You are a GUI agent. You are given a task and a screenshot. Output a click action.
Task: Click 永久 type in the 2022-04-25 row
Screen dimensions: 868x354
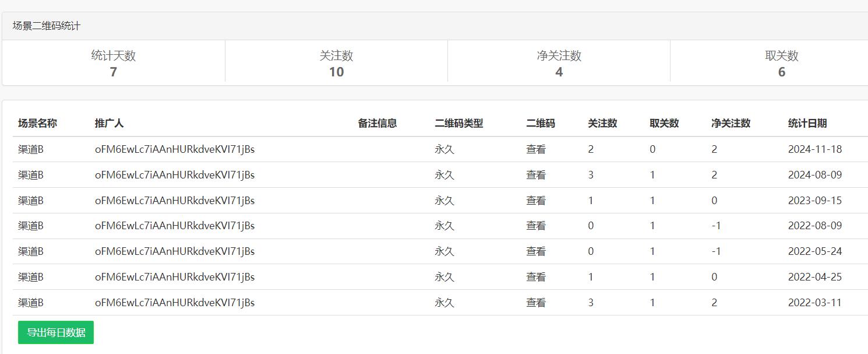(444, 277)
